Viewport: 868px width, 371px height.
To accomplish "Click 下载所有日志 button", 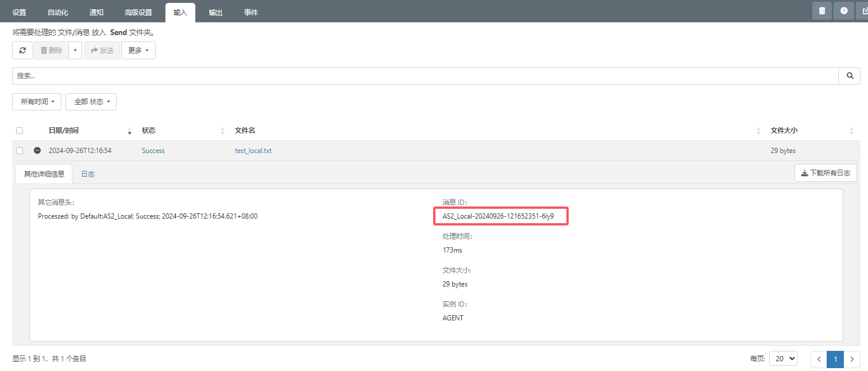I will 825,173.
